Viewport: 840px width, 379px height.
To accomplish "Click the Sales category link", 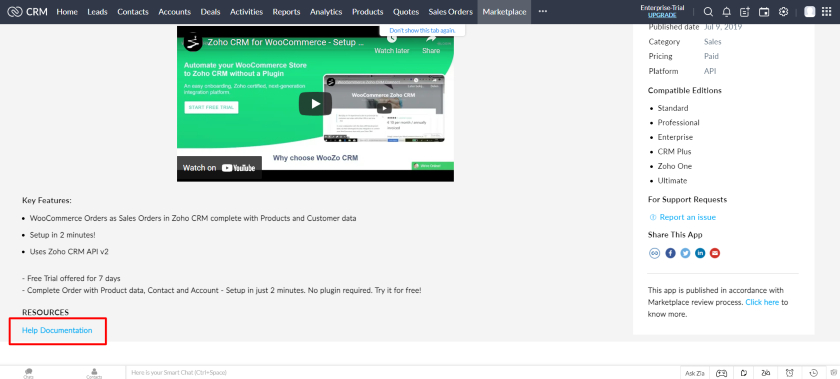I will click(x=712, y=42).
